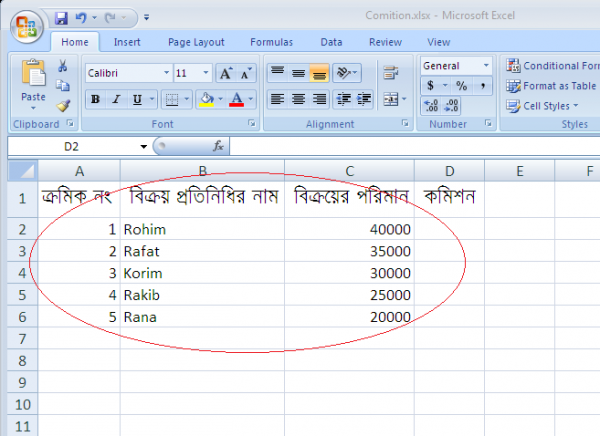600x436 pixels.
Task: Expand the Name Box dropdown arrow
Action: point(143,146)
